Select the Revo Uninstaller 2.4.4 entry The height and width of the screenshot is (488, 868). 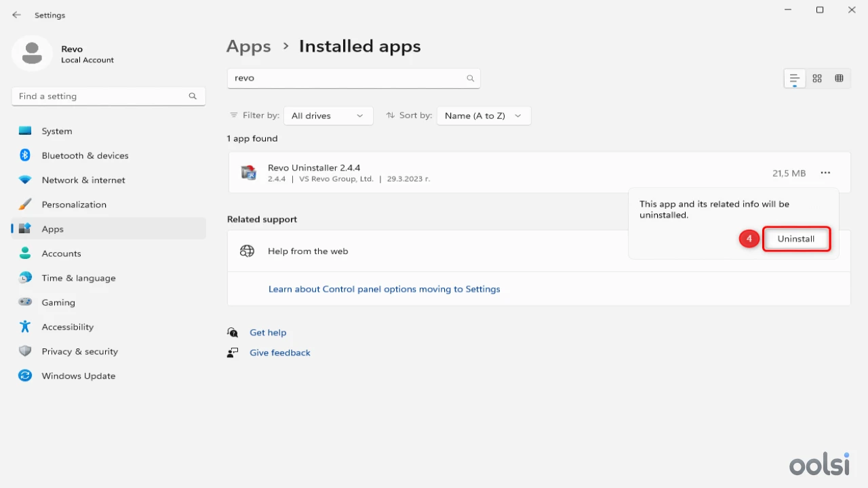click(539, 173)
